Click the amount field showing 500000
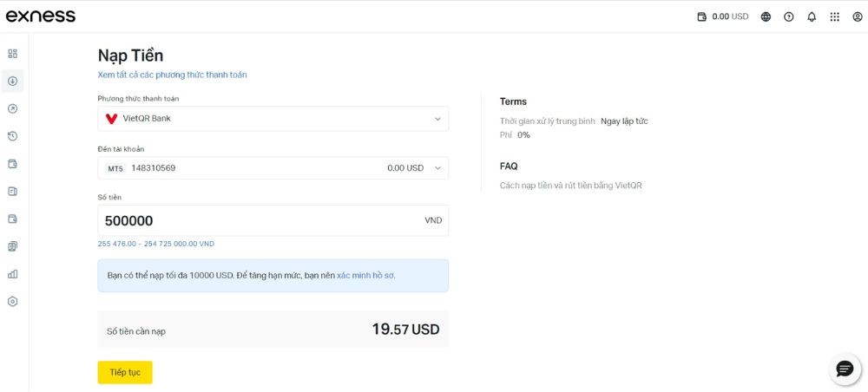Screen dimensions: 868x392 tap(260, 221)
